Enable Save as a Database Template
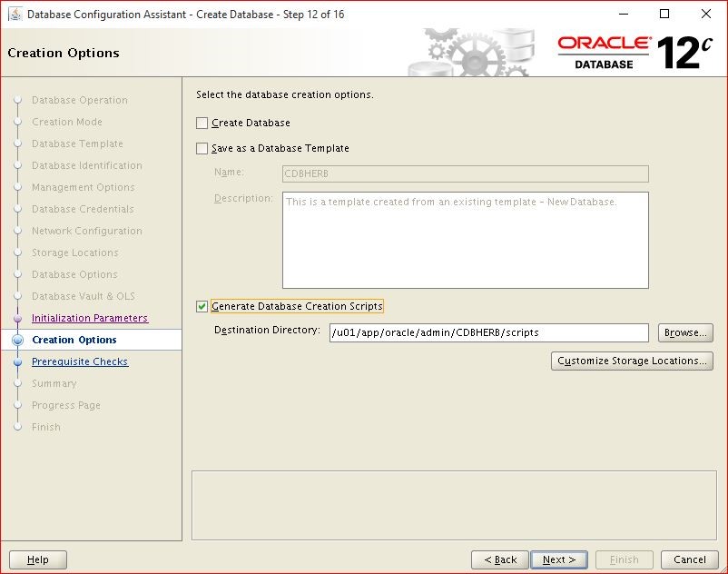This screenshot has height=574, width=728. click(202, 149)
